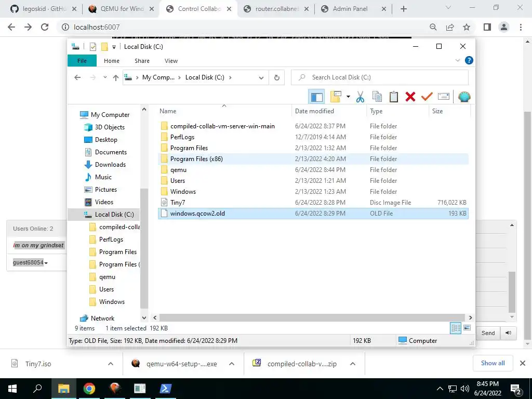Toggle the Chrome side panel icon
The image size is (532, 399).
487,27
